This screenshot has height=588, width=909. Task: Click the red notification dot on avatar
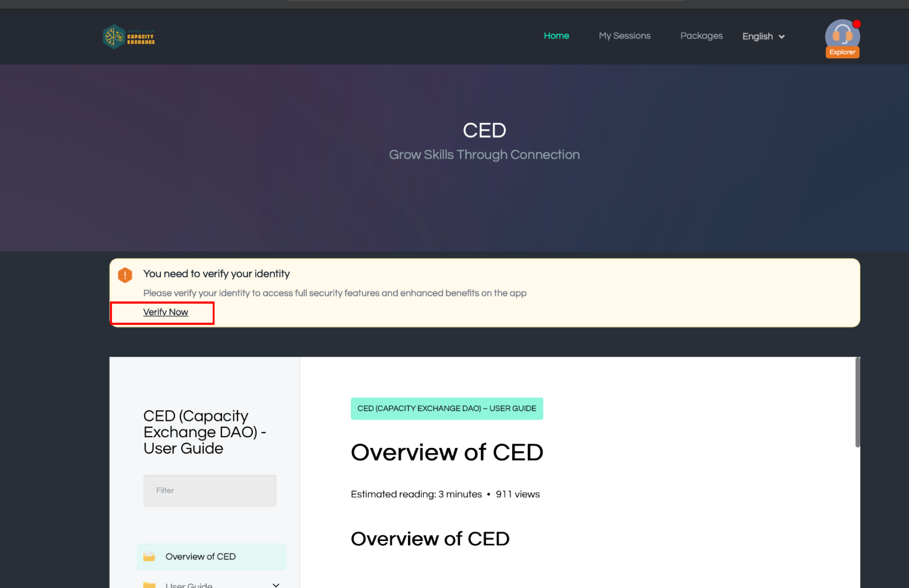point(857,24)
